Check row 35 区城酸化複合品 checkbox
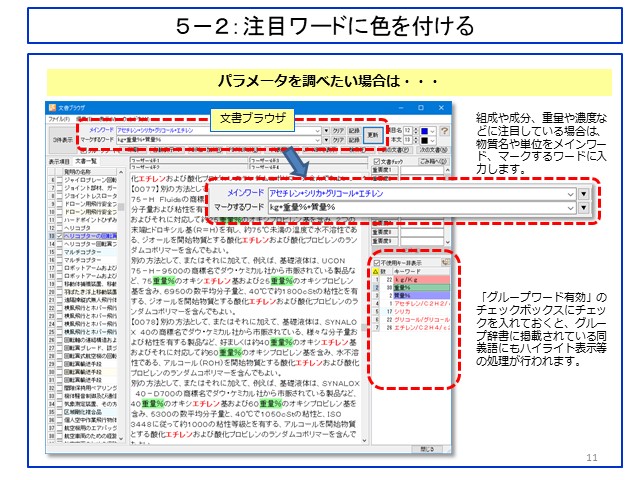 [60, 412]
